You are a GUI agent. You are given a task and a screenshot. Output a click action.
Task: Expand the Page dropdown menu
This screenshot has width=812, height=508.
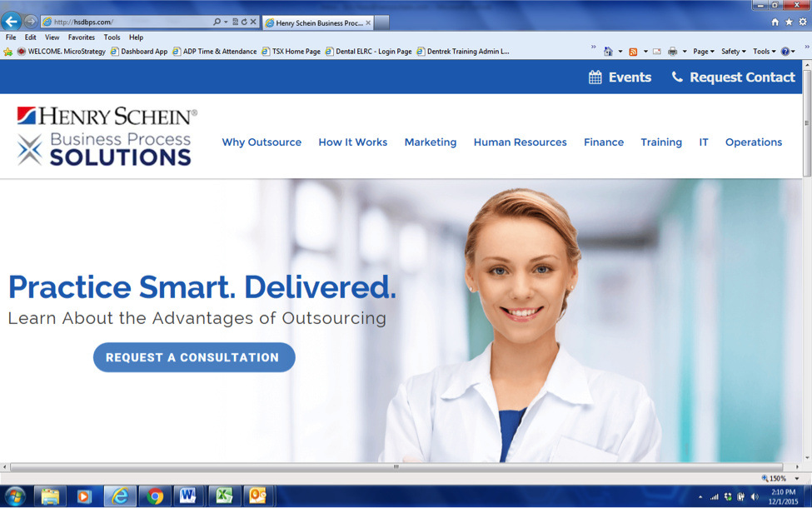point(702,51)
